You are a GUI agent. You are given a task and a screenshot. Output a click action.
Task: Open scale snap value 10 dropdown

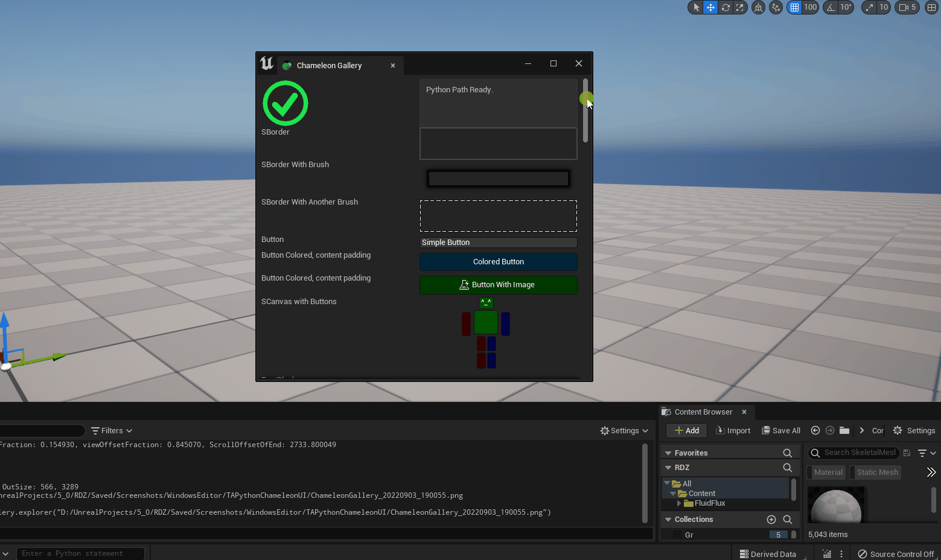(884, 7)
